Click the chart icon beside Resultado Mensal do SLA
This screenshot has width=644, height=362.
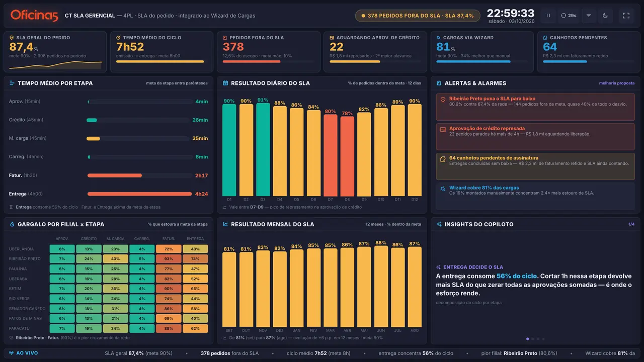click(225, 224)
